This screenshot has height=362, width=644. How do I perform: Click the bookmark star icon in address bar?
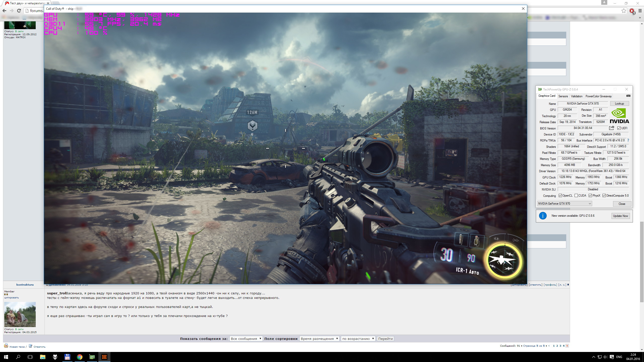point(624,11)
